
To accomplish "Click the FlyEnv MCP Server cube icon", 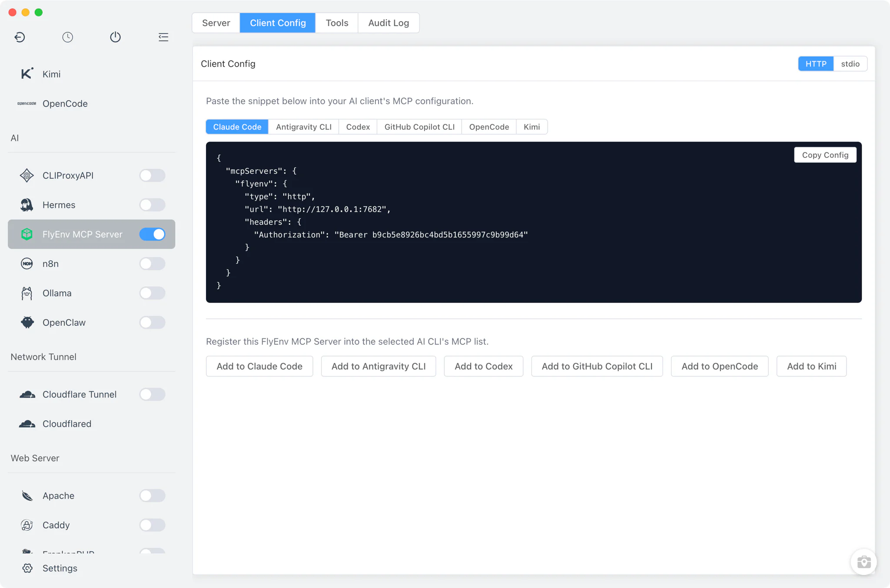I will pos(27,234).
